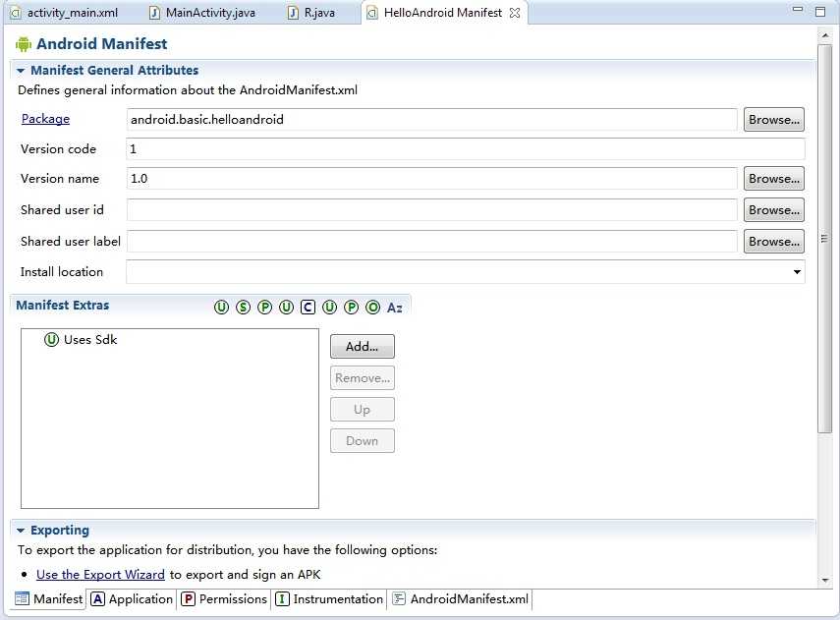Viewport: 840px width, 620px height.
Task: Click the Version name field
Action: pos(431,179)
